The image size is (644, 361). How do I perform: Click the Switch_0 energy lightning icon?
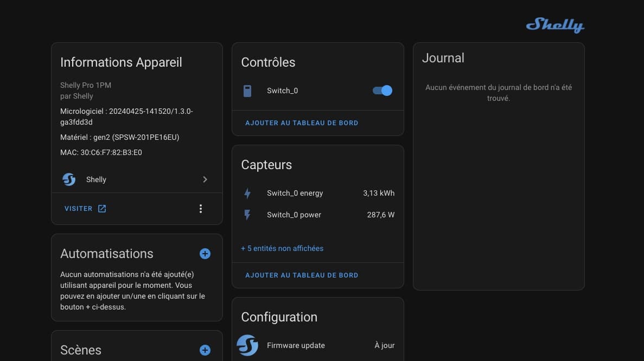point(247,193)
